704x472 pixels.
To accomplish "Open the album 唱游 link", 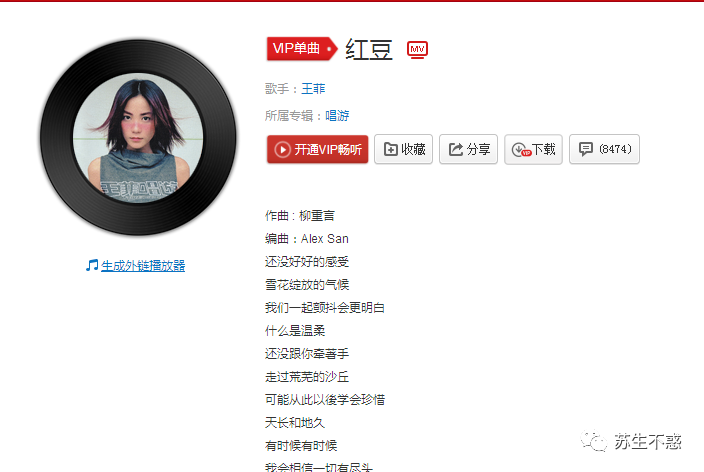I will [x=337, y=116].
